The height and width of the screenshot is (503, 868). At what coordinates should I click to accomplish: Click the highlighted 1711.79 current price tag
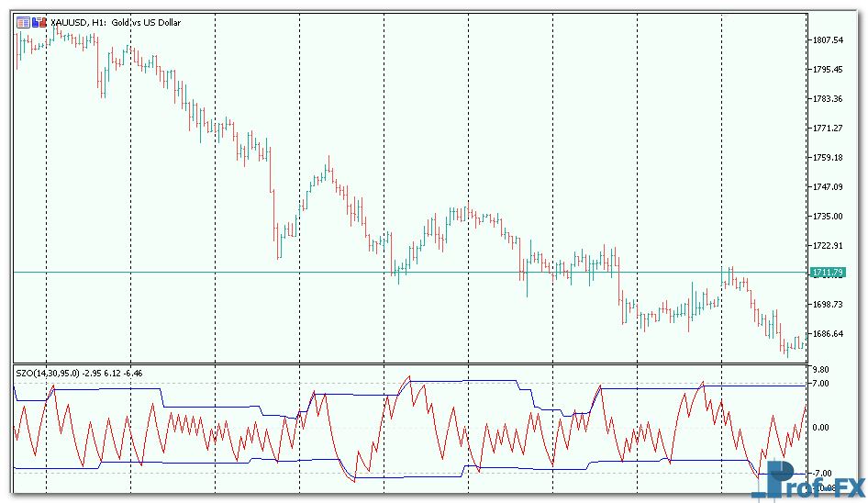coord(826,273)
